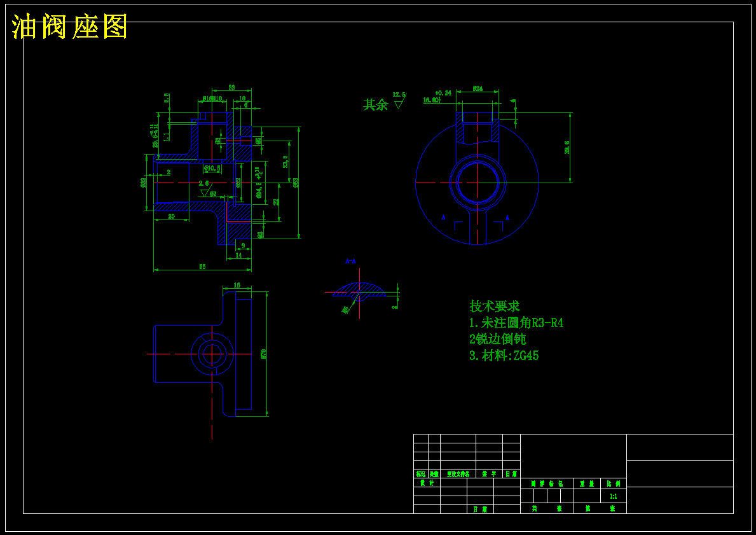Select the 技术要求 heading

tap(495, 306)
